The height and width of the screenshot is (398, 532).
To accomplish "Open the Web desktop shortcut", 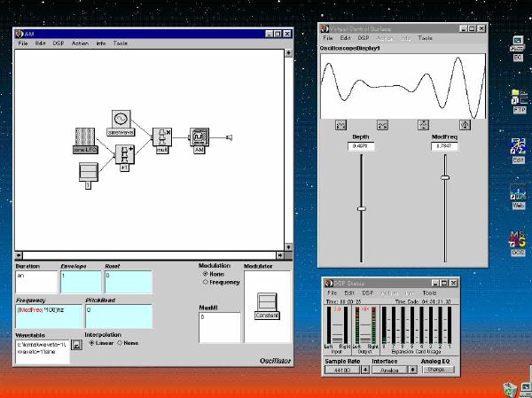I will 519,197.
